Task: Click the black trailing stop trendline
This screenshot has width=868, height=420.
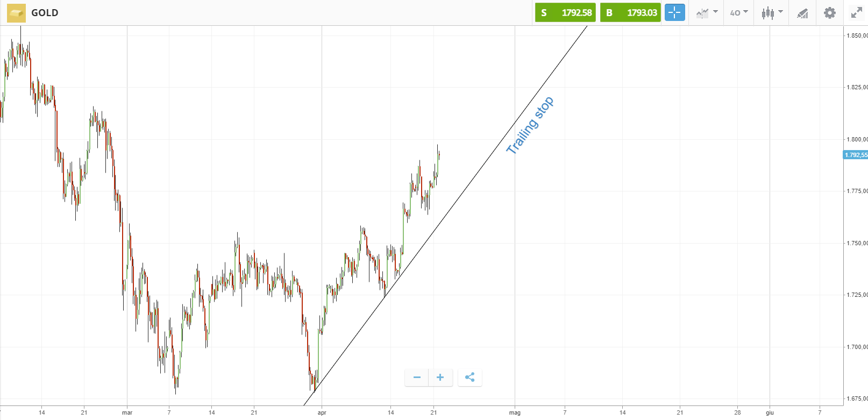Action: click(445, 216)
